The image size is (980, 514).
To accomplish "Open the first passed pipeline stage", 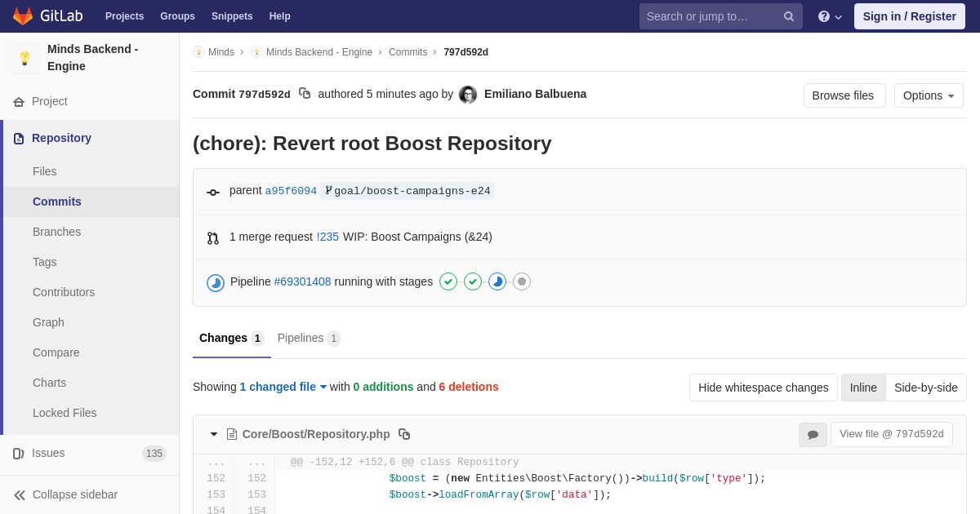I will 448,281.
